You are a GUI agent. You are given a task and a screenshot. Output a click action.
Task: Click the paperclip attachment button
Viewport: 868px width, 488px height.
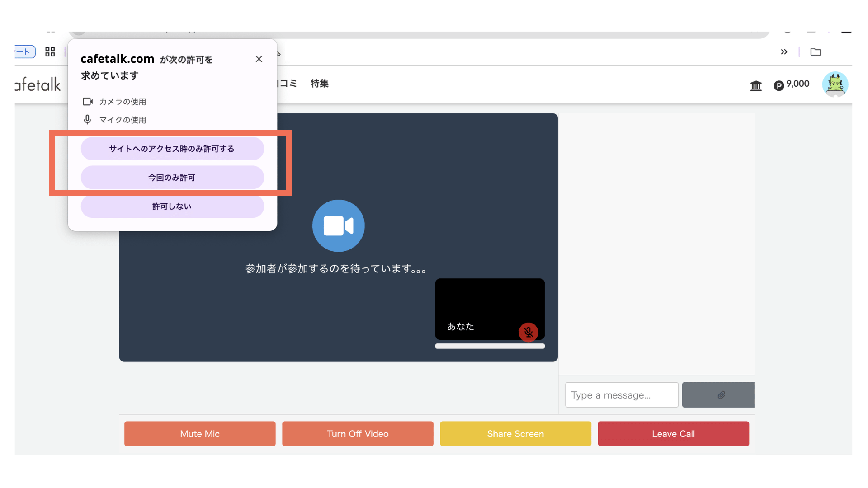click(x=718, y=395)
